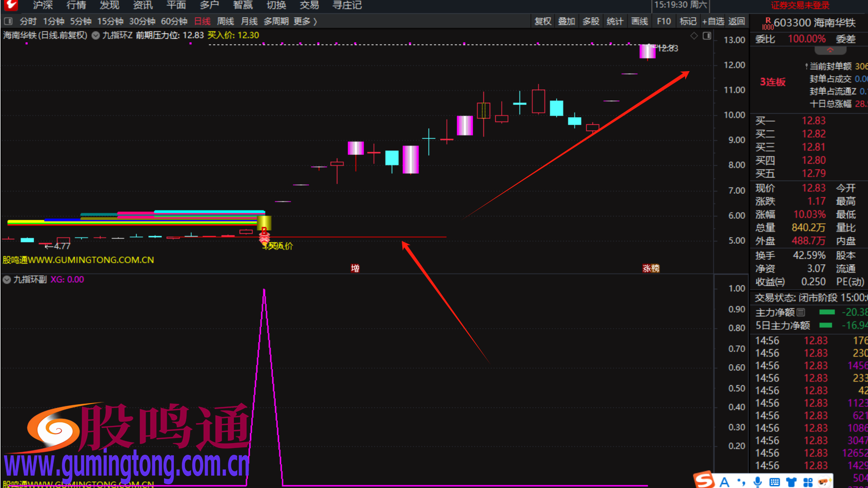Open the 主力净额 detail list icon

[801, 313]
